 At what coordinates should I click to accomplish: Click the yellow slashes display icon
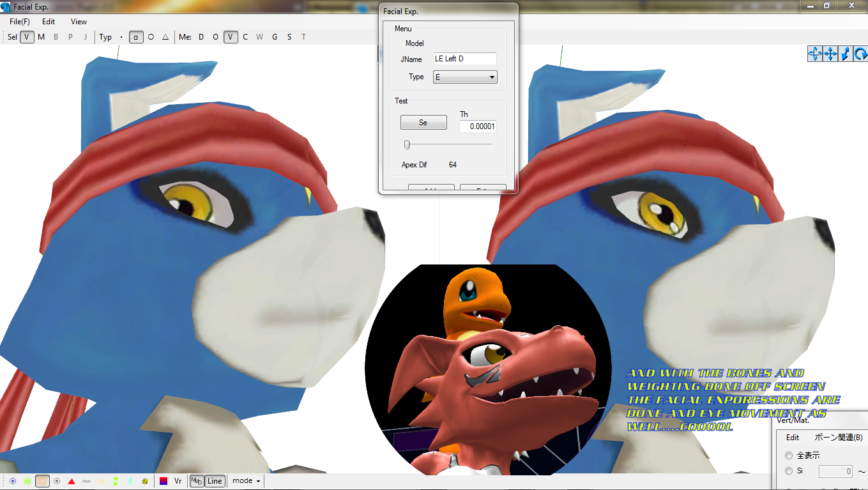[x=101, y=480]
